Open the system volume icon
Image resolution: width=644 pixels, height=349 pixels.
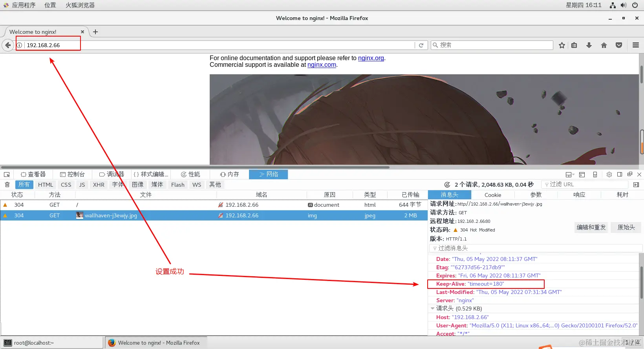point(624,5)
